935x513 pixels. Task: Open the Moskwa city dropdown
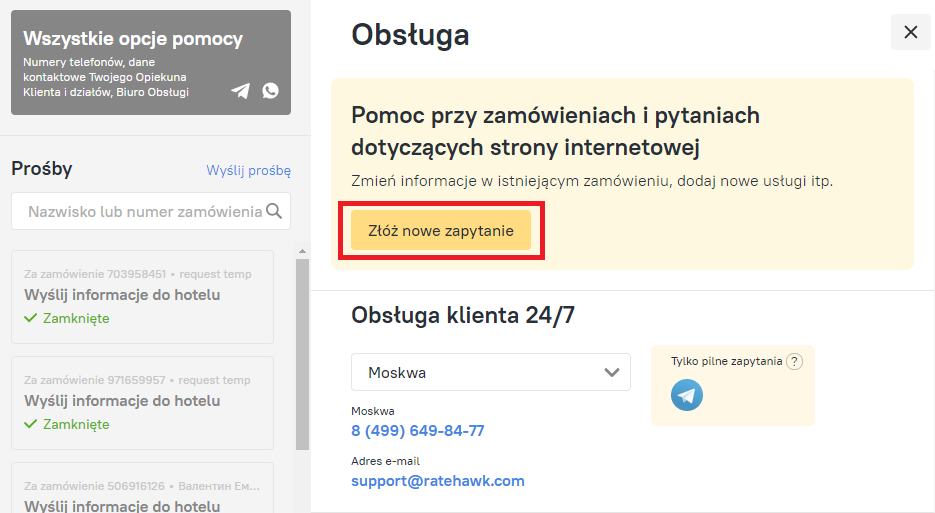(x=490, y=372)
